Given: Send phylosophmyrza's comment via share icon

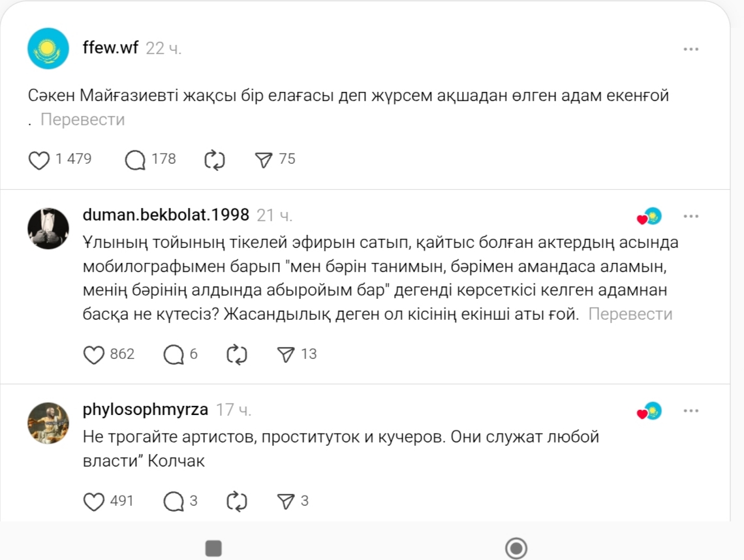Looking at the screenshot, I should [285, 501].
